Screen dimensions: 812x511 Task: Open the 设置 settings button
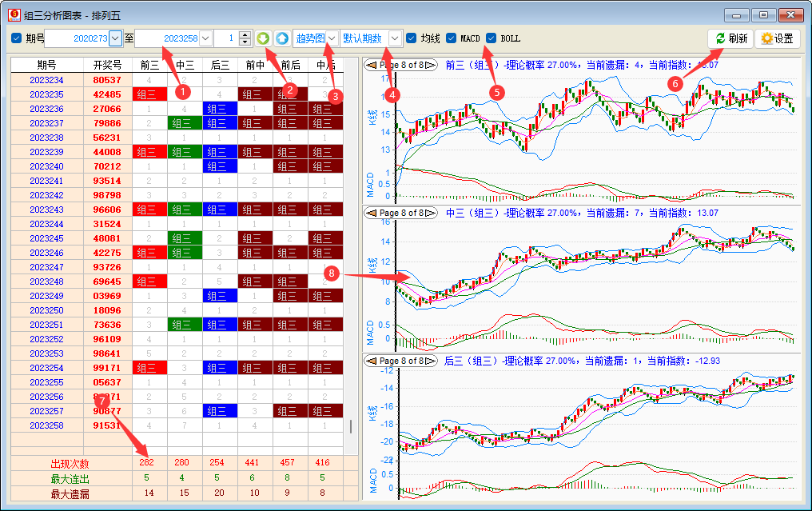pos(777,38)
